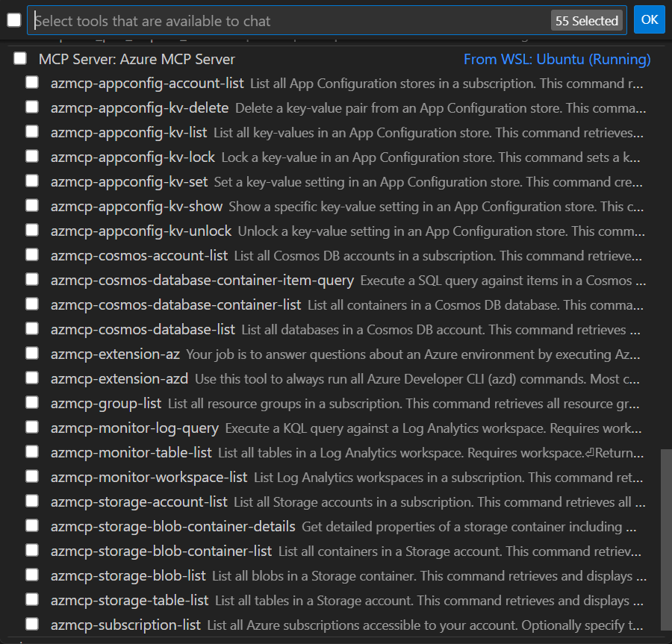Select the azmcp-extension-azd tool name

(x=119, y=378)
